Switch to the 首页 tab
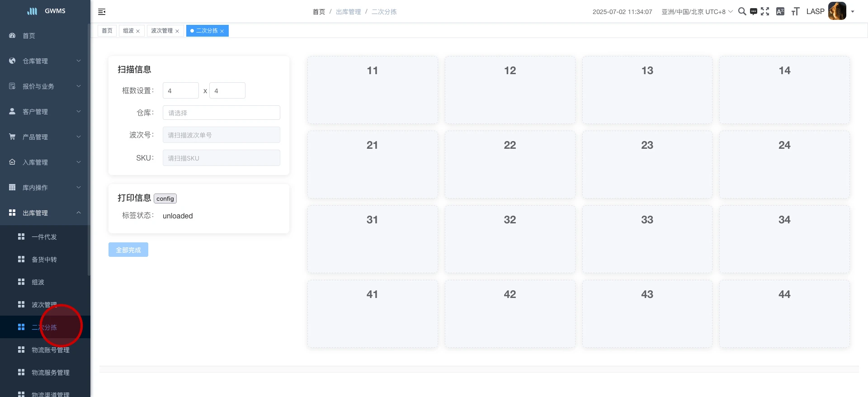The image size is (868, 397). tap(107, 31)
